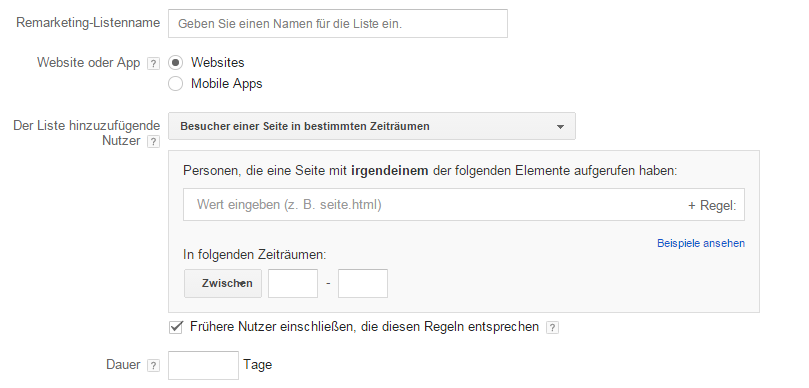Screen dimensions: 809x388
Task: Click the dropdown arrow of the visitor selector
Action: click(x=560, y=127)
